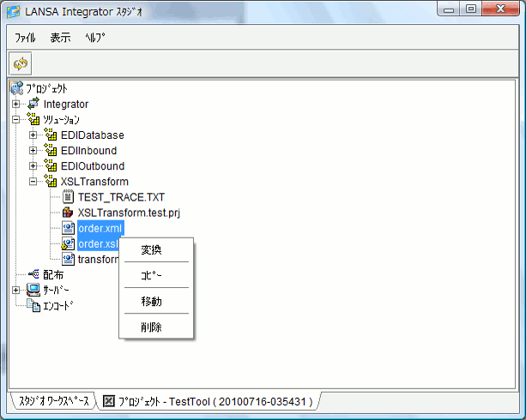Switch to プロジェクト - TestTool tab

215,401
